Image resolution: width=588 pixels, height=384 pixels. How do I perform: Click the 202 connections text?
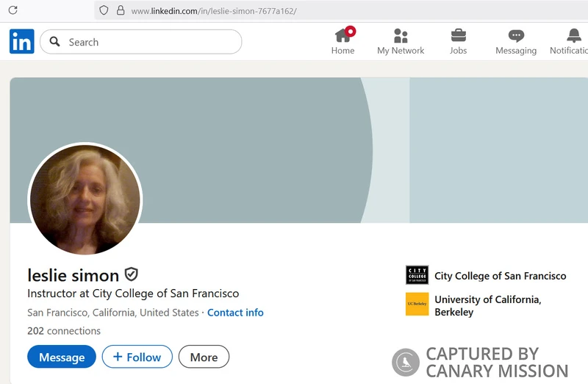64,331
